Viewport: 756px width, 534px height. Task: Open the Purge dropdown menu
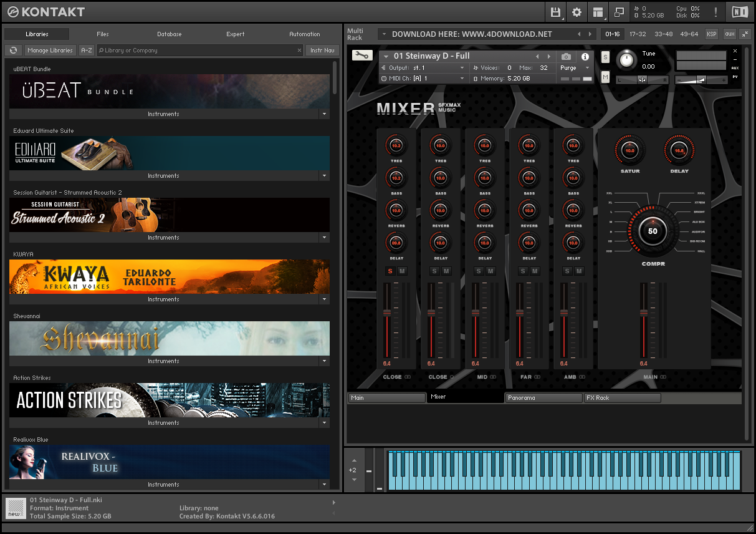[x=575, y=68]
